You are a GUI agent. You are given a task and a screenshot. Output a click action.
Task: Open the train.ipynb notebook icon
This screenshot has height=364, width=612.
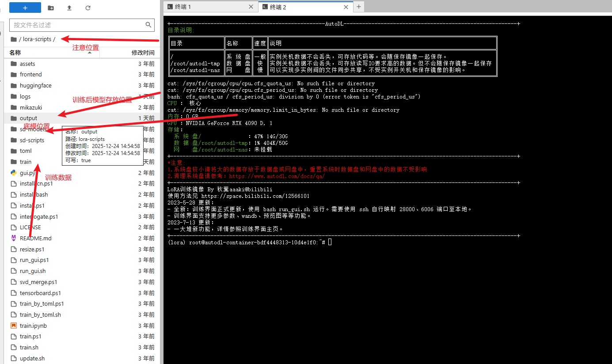[x=14, y=326]
